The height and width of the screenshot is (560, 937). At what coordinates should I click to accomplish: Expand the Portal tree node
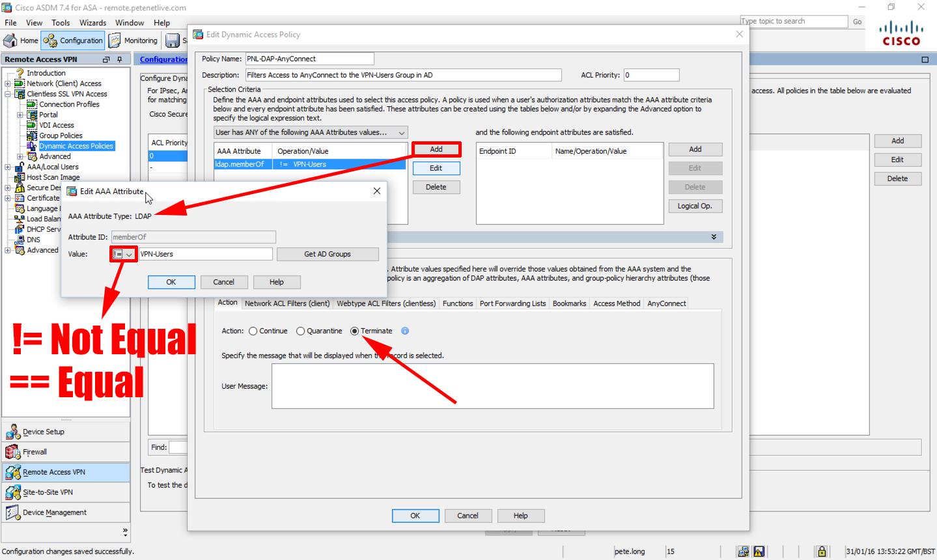point(20,115)
